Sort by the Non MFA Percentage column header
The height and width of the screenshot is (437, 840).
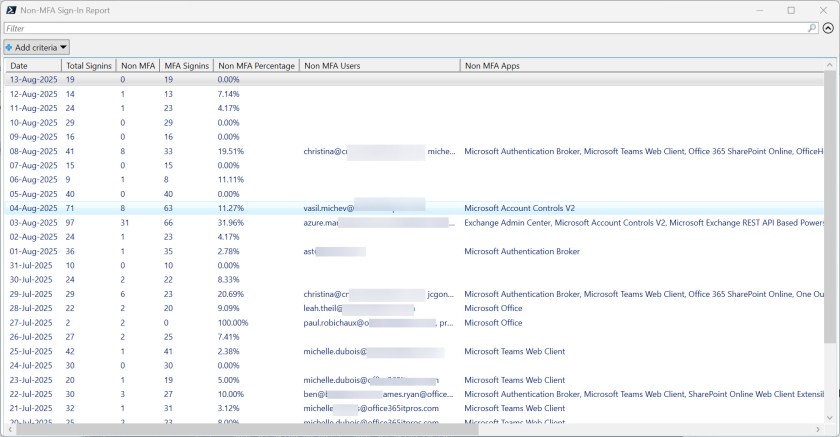(257, 66)
